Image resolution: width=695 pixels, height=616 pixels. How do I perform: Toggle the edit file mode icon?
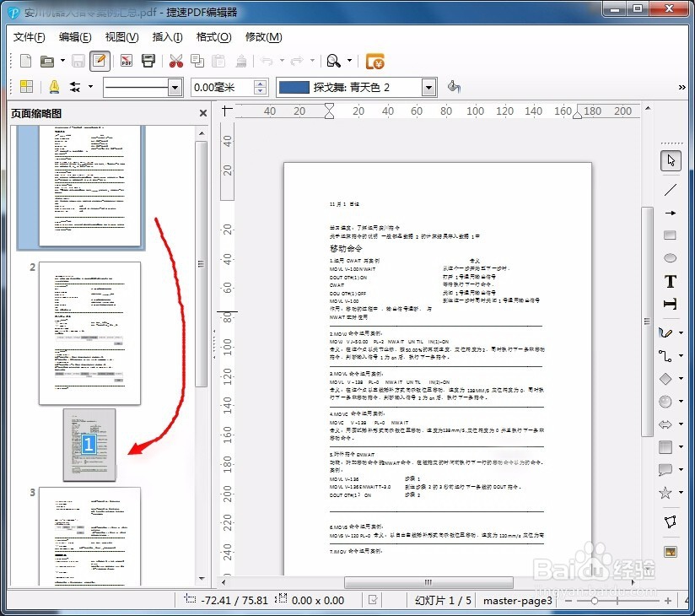(x=100, y=61)
